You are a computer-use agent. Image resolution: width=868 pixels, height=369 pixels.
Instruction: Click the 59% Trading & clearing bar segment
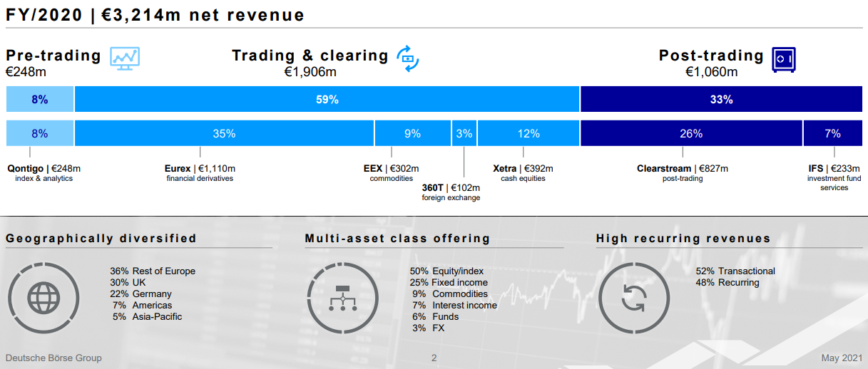click(x=327, y=100)
